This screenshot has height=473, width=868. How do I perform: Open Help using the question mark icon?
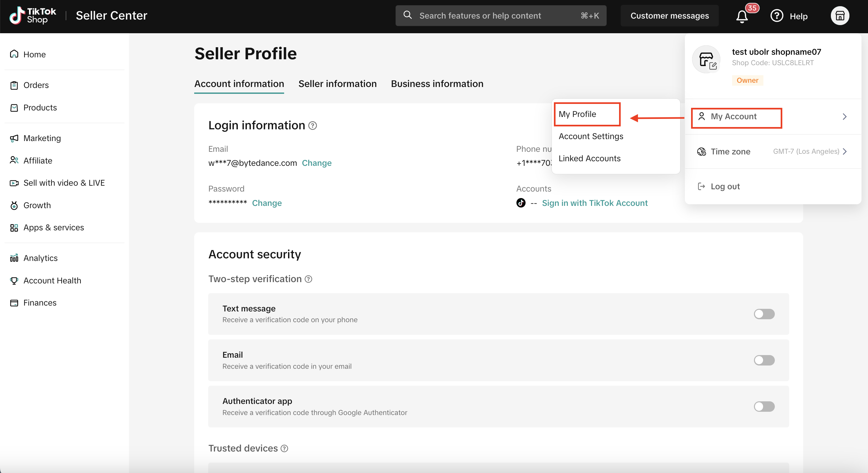776,16
